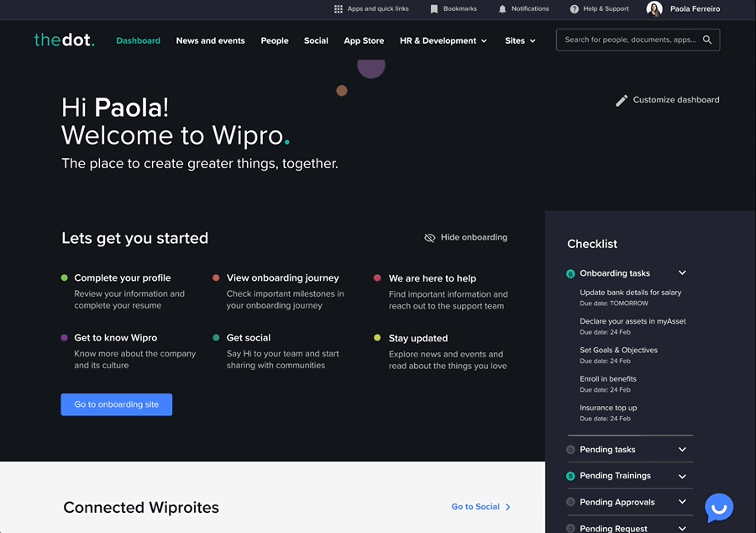The width and height of the screenshot is (756, 533).
Task: Expand the Pending tasks section
Action: 682,450
